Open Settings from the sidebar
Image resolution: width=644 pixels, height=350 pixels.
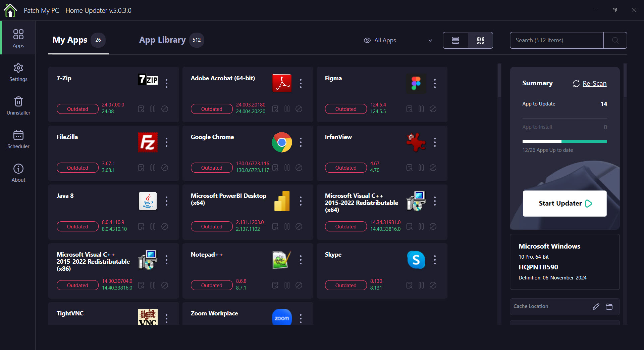18,72
